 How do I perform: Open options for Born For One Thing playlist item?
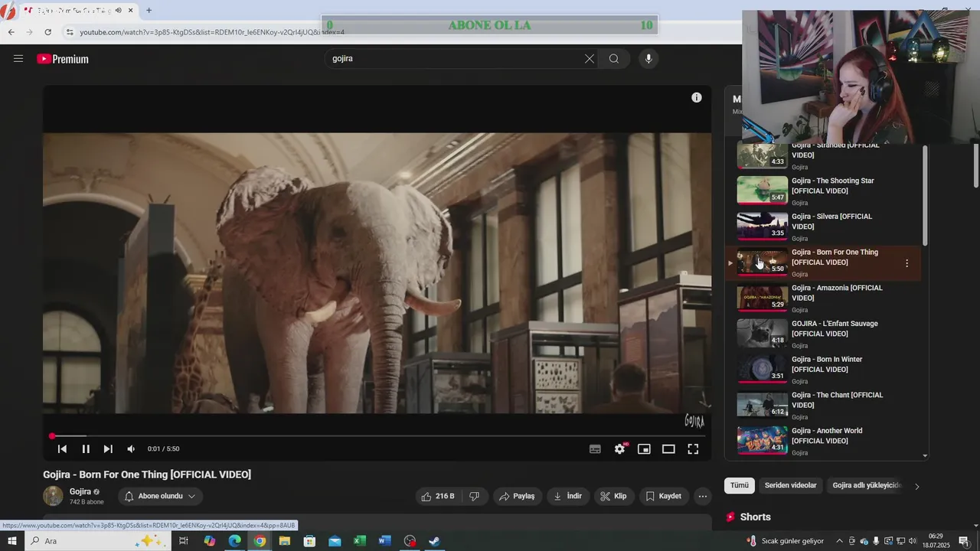point(907,263)
